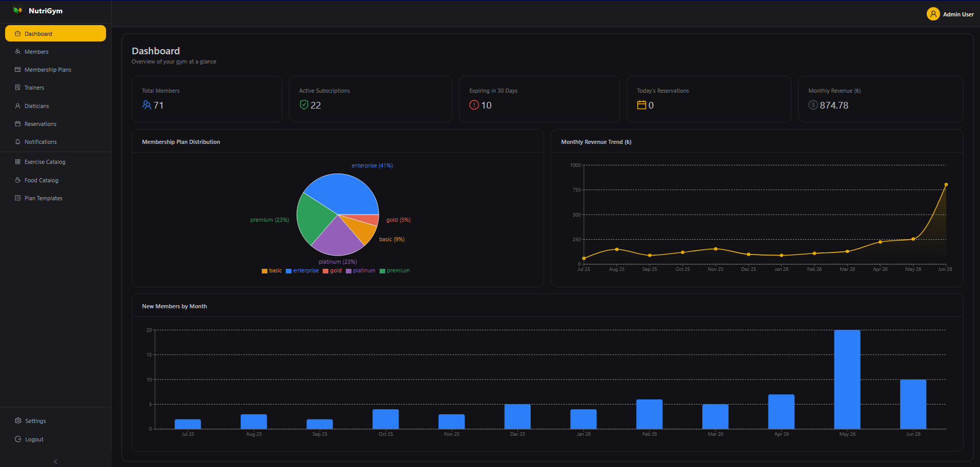
Task: Open the Notifications page
Action: pyautogui.click(x=55, y=142)
